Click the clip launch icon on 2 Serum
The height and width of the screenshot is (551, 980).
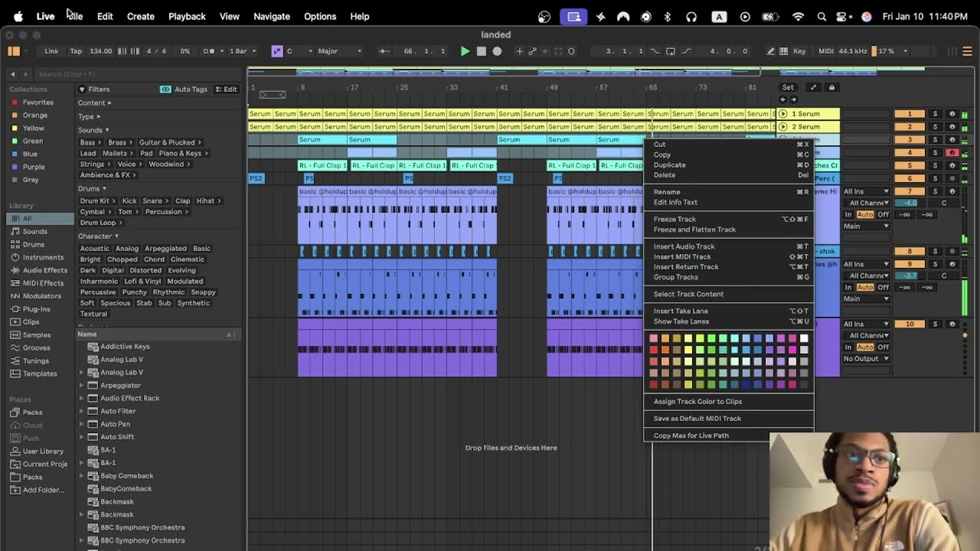pos(782,127)
